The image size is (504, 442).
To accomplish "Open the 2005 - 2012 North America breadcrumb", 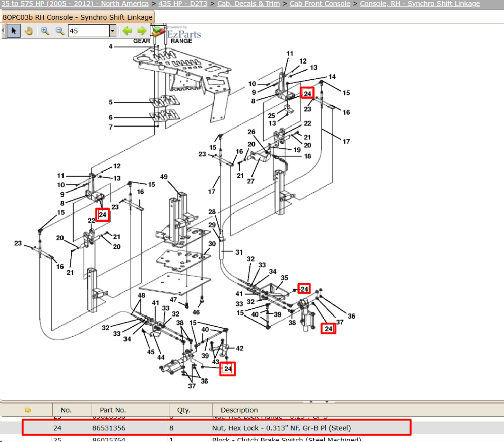I will point(75,4).
